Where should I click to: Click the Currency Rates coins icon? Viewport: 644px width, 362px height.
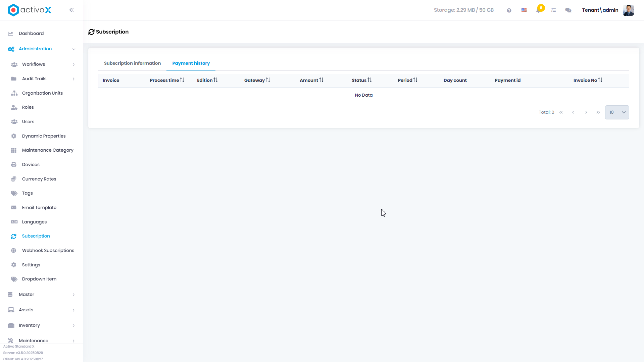14,179
